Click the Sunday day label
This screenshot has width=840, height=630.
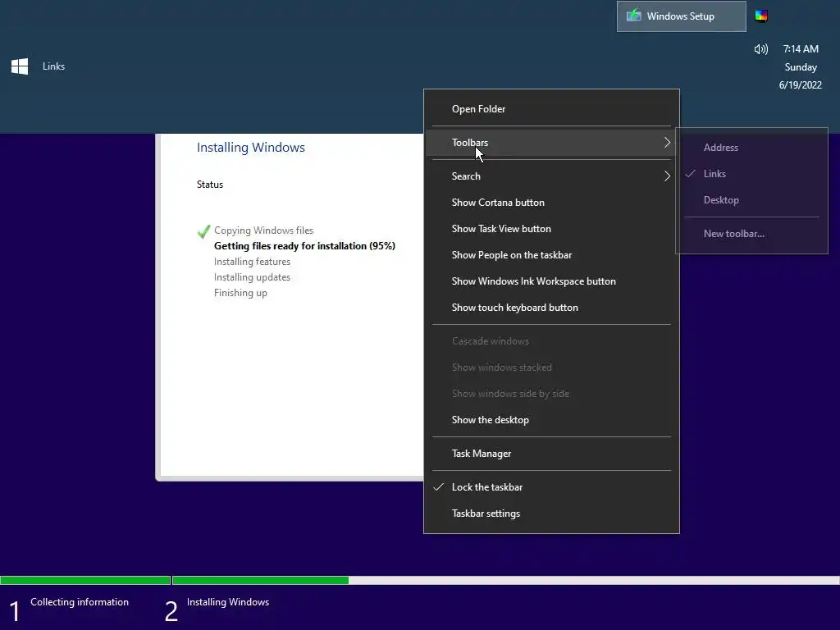pos(801,67)
